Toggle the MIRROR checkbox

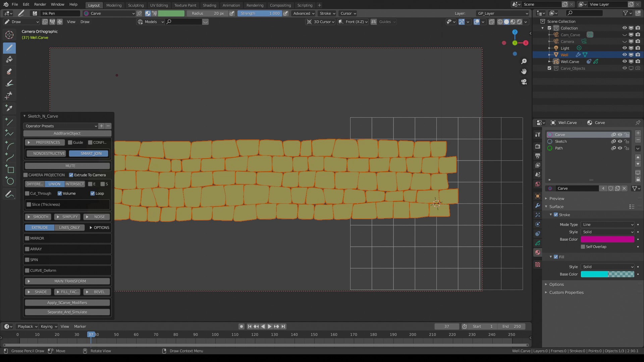(28, 238)
